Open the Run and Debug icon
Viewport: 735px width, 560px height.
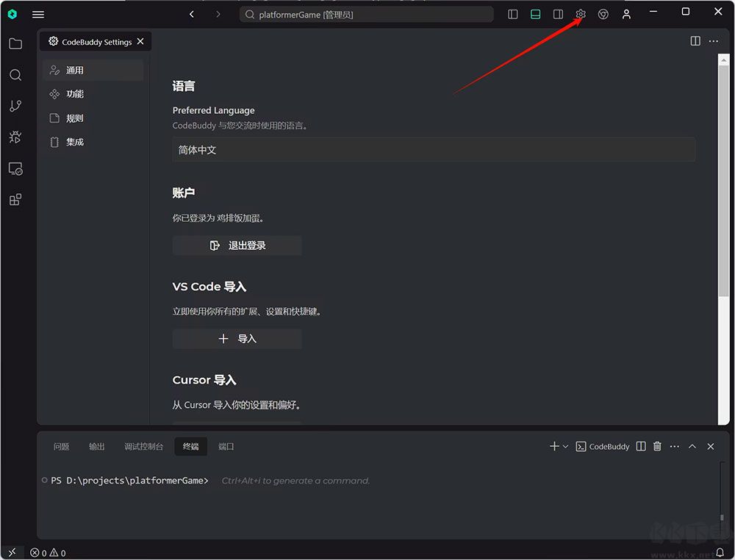tap(15, 137)
